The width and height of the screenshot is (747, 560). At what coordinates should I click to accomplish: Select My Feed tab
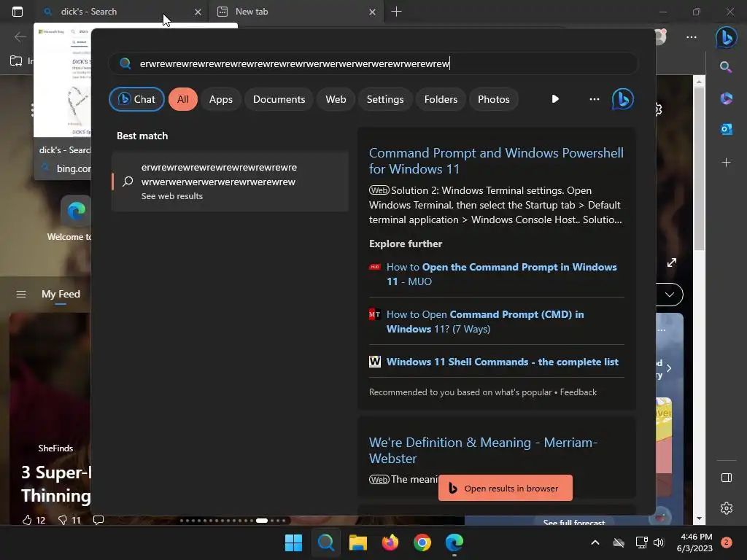point(61,295)
